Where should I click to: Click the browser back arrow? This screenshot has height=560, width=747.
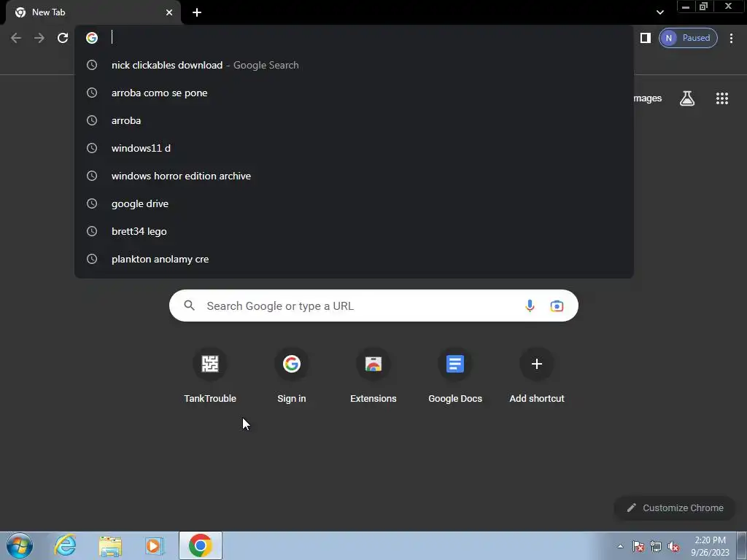[x=16, y=38]
